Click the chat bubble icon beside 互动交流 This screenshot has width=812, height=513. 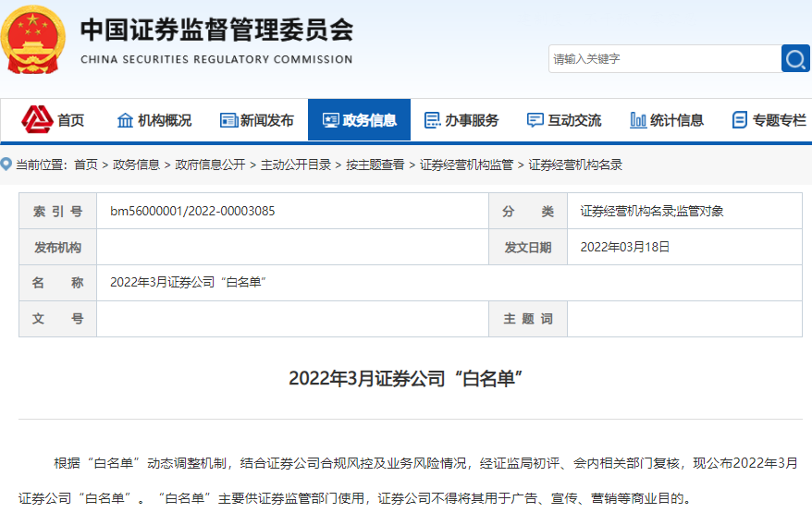pyautogui.click(x=535, y=120)
